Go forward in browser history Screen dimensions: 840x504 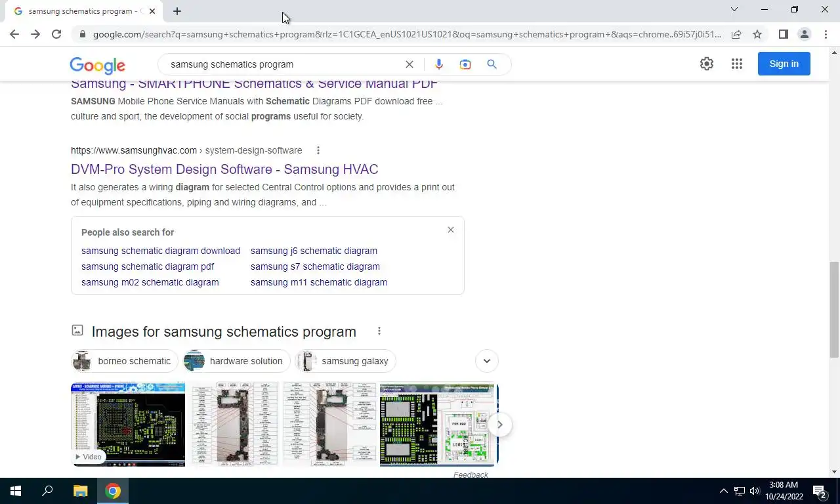[35, 34]
